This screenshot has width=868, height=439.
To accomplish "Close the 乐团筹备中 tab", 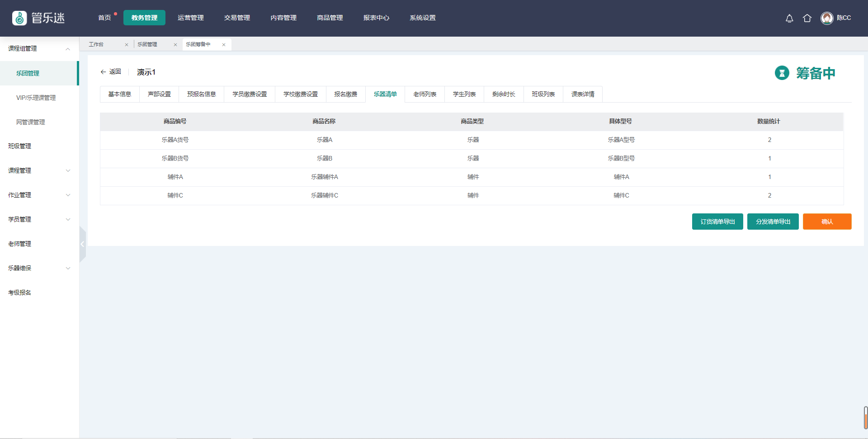I will (x=224, y=45).
